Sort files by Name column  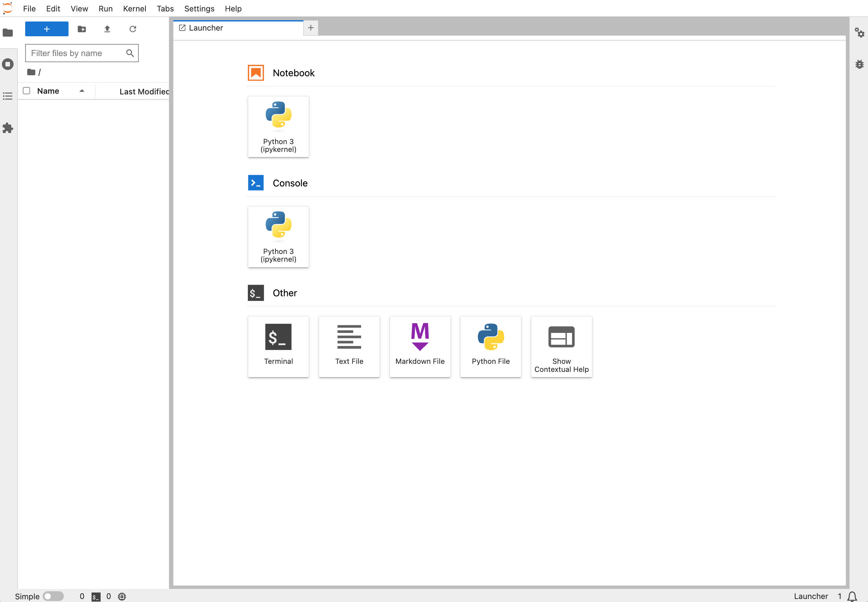click(48, 91)
